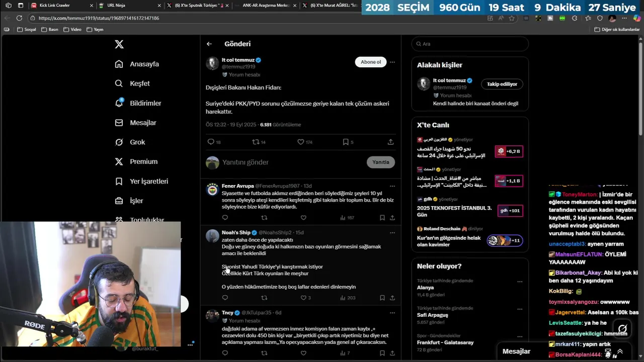
Task: Open the Sosyal bookmarks folder
Action: point(27,29)
